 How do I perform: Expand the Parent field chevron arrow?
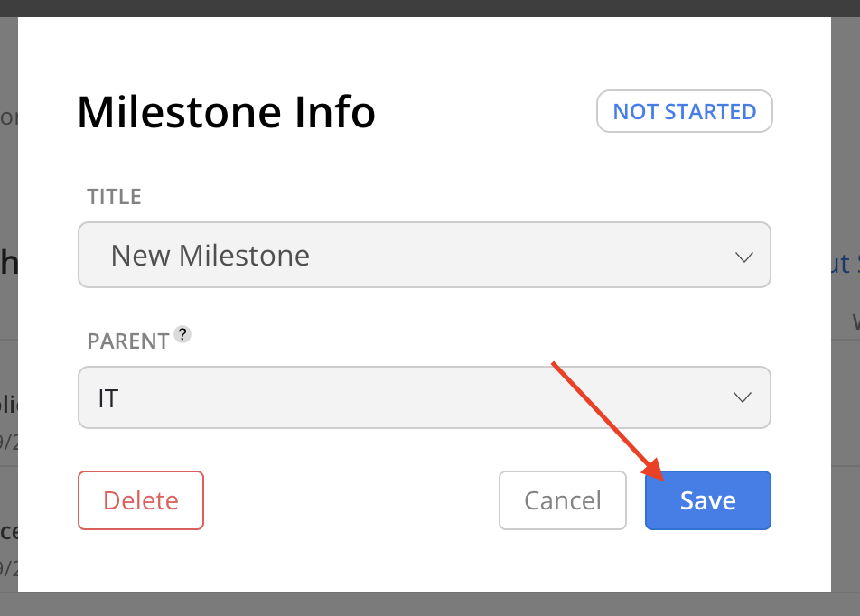tap(742, 397)
